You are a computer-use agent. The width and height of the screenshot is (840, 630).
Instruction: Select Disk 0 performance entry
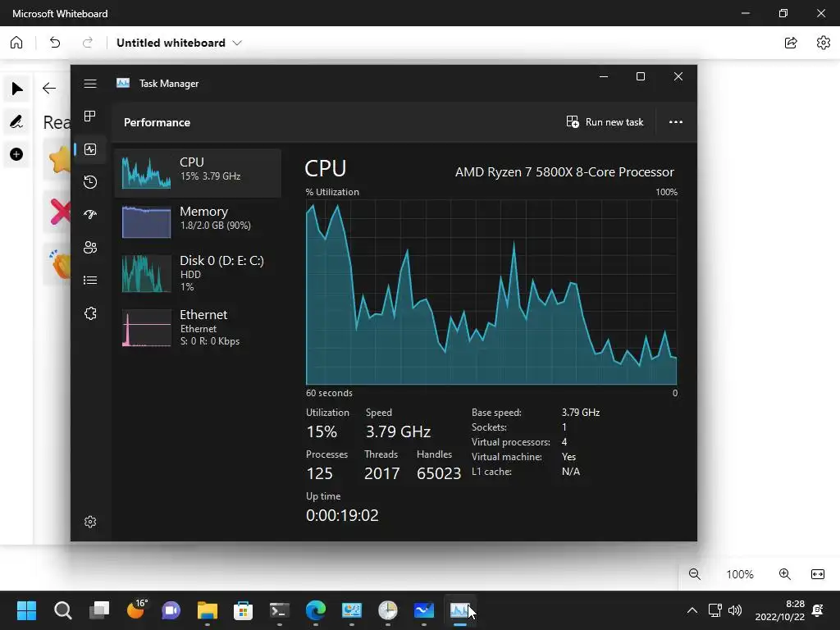(198, 273)
